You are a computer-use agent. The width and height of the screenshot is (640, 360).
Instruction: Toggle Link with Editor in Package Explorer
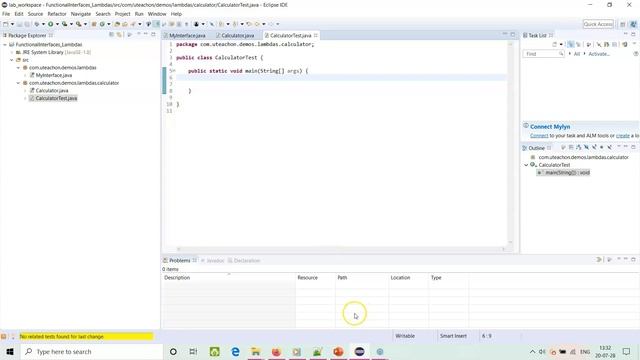pos(119,35)
